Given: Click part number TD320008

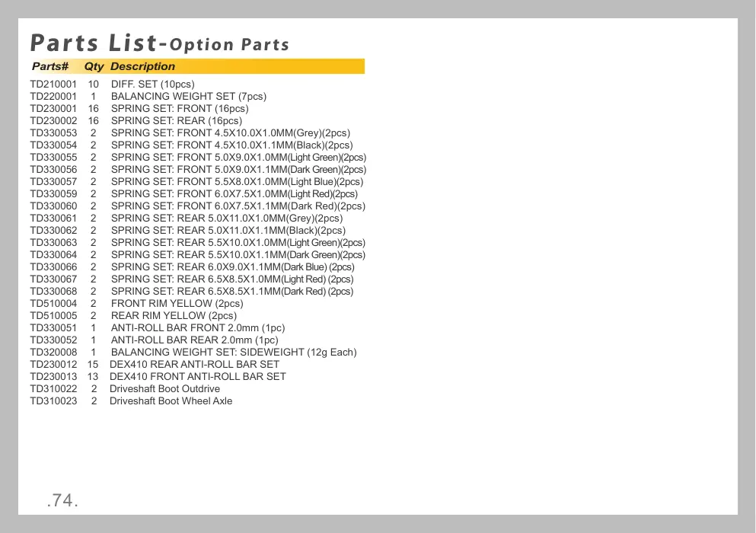Looking at the screenshot, I should (x=53, y=352).
